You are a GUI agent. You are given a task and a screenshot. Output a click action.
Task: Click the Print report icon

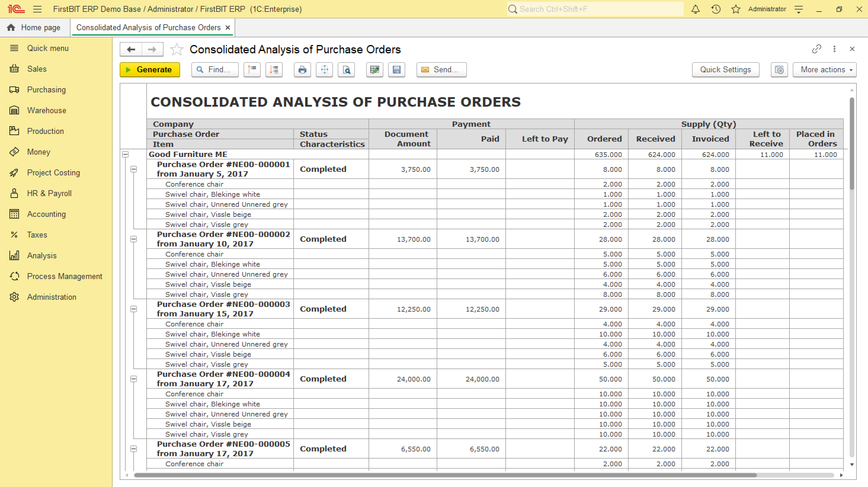click(x=302, y=70)
